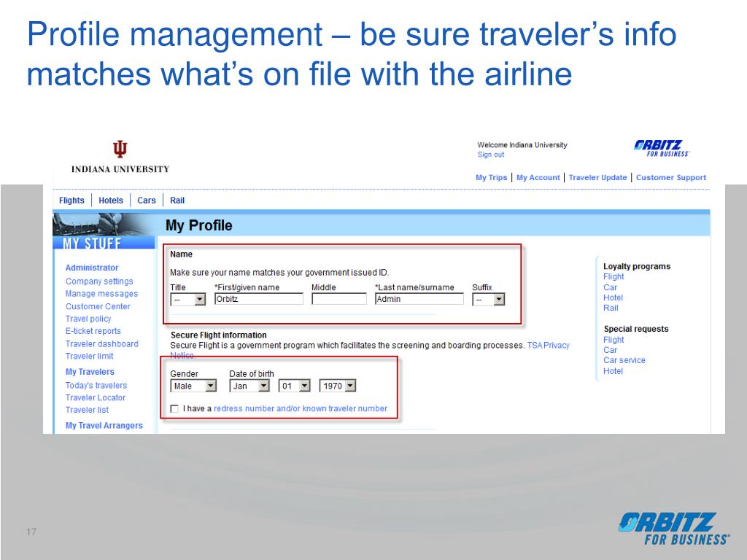Open E-ticket reports in the sidebar
This screenshot has height=560, width=747.
click(x=93, y=331)
